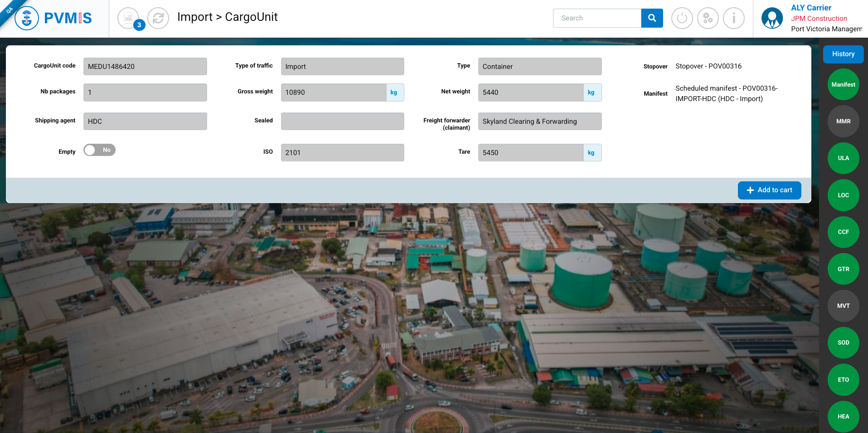
Task: Click the CargoUnit code field
Action: pos(145,67)
